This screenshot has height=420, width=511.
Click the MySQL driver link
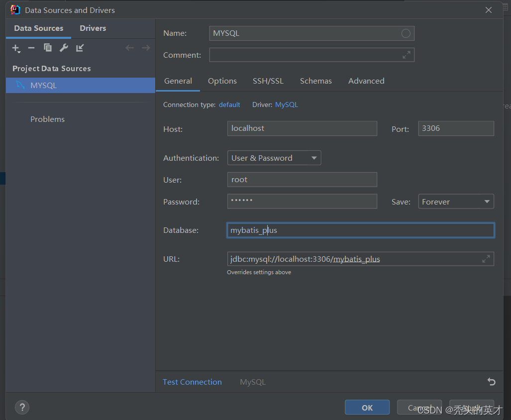click(x=287, y=105)
